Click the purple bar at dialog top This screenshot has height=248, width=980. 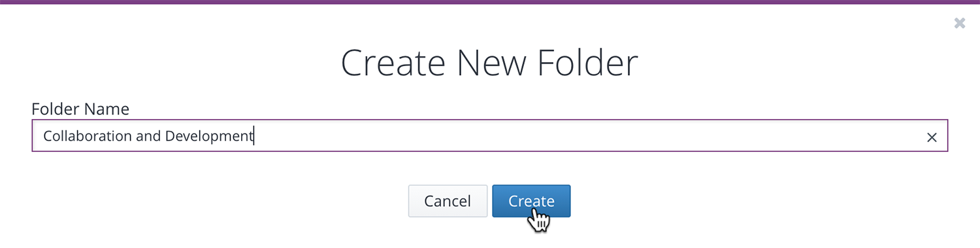[490, 2]
